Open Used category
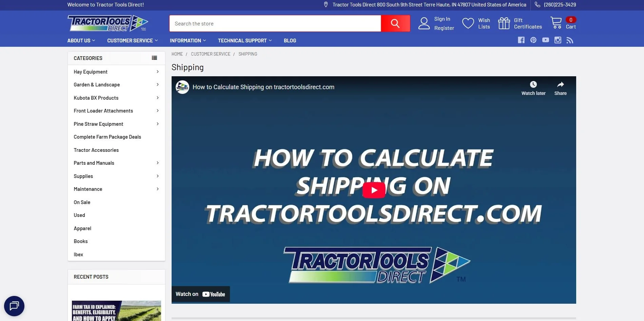This screenshot has height=321, width=644. tap(79, 215)
